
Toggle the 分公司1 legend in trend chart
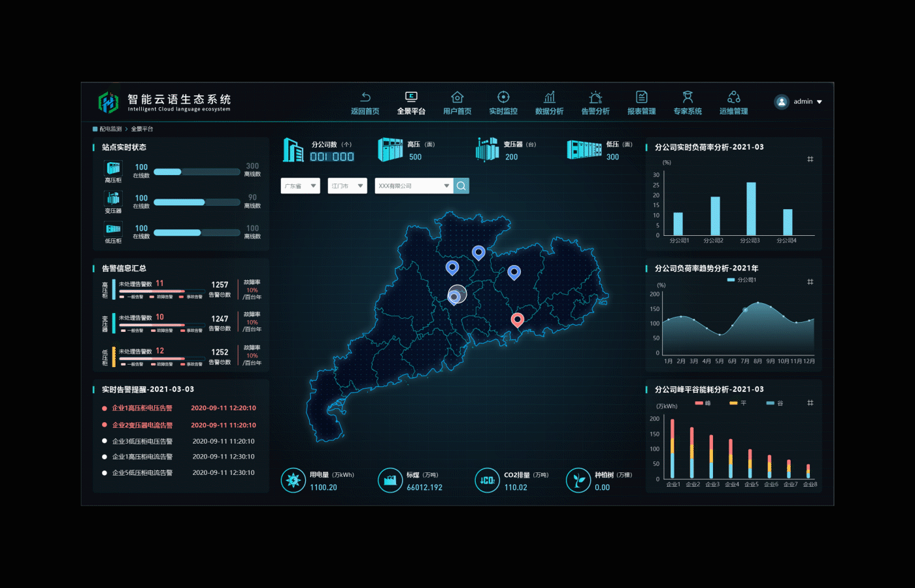click(742, 280)
